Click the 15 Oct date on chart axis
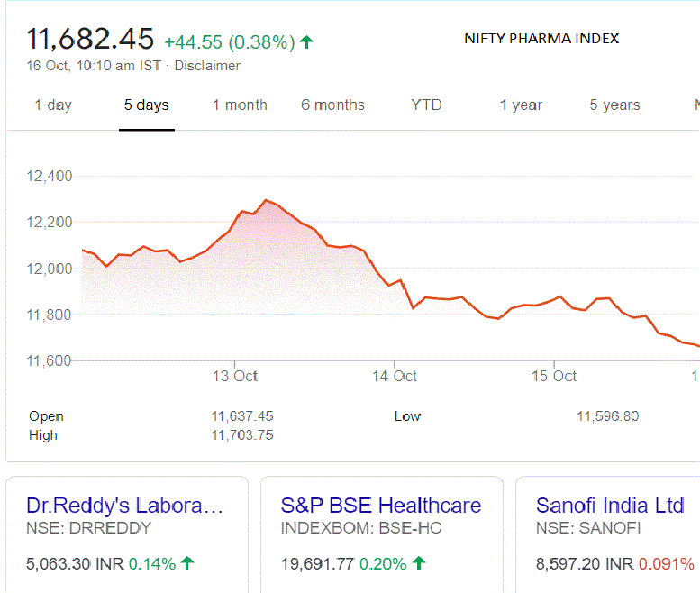 tap(553, 376)
